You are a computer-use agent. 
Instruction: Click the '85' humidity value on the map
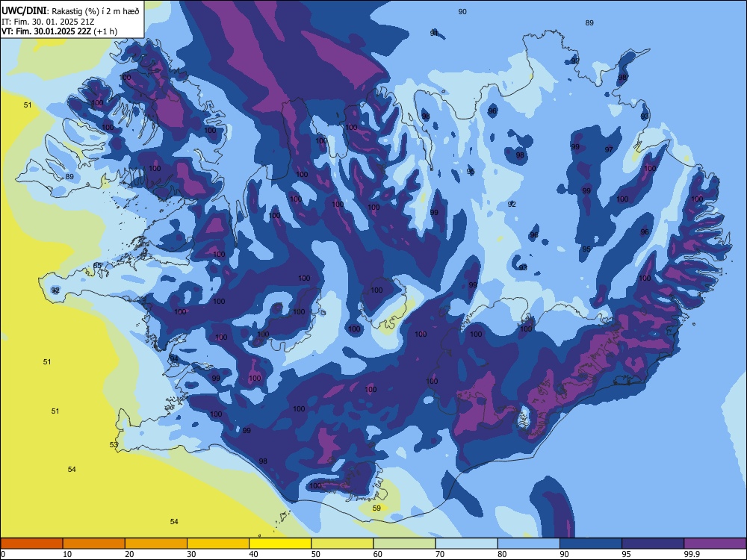(x=97, y=265)
